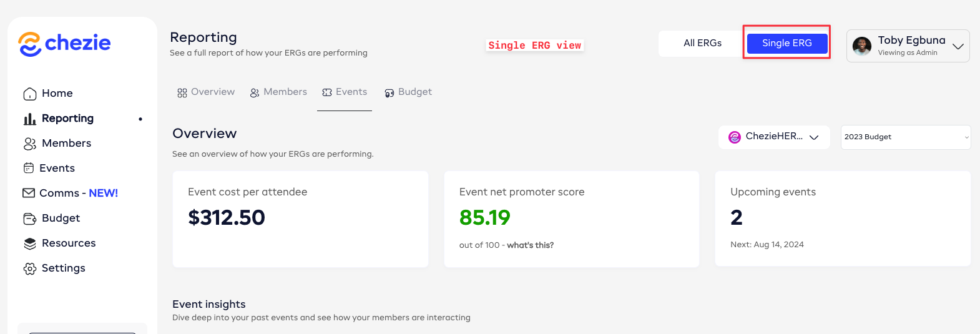
Task: Click the Reporting bar chart icon
Action: (x=29, y=119)
